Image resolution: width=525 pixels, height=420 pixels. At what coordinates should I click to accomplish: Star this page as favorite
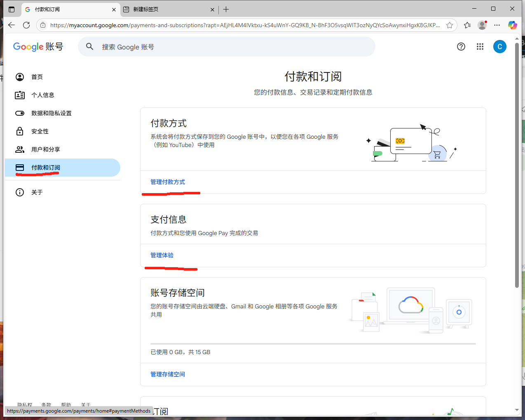tap(450, 25)
